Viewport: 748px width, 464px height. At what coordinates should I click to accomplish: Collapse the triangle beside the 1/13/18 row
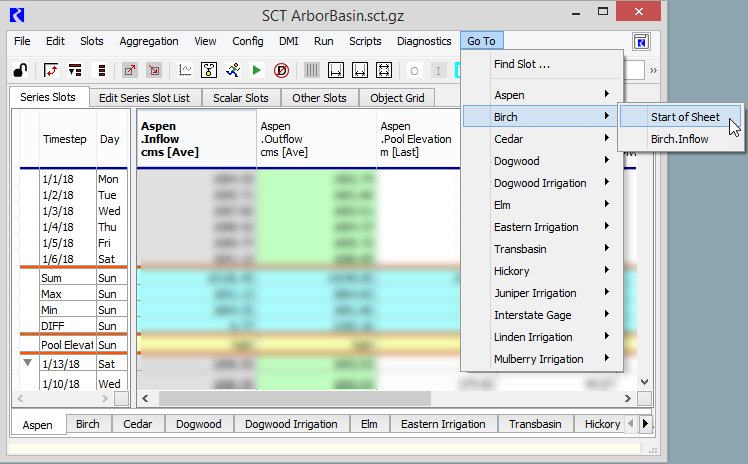(28, 364)
